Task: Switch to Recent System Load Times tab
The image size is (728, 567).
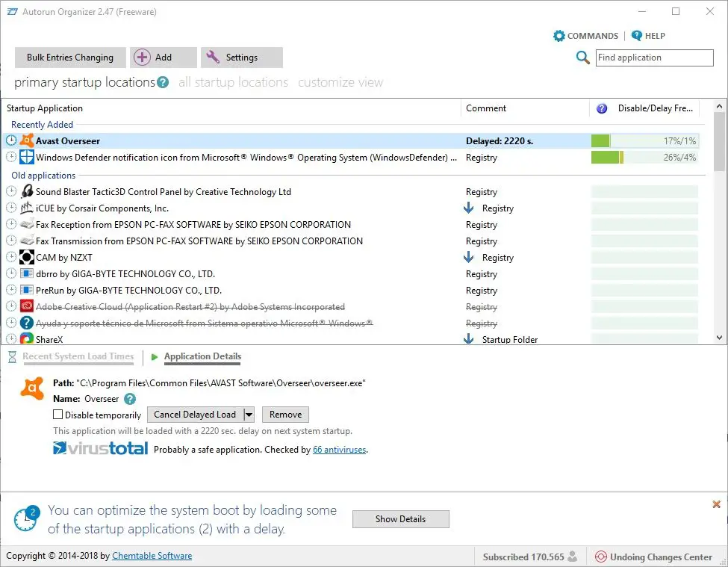Action: (x=78, y=356)
